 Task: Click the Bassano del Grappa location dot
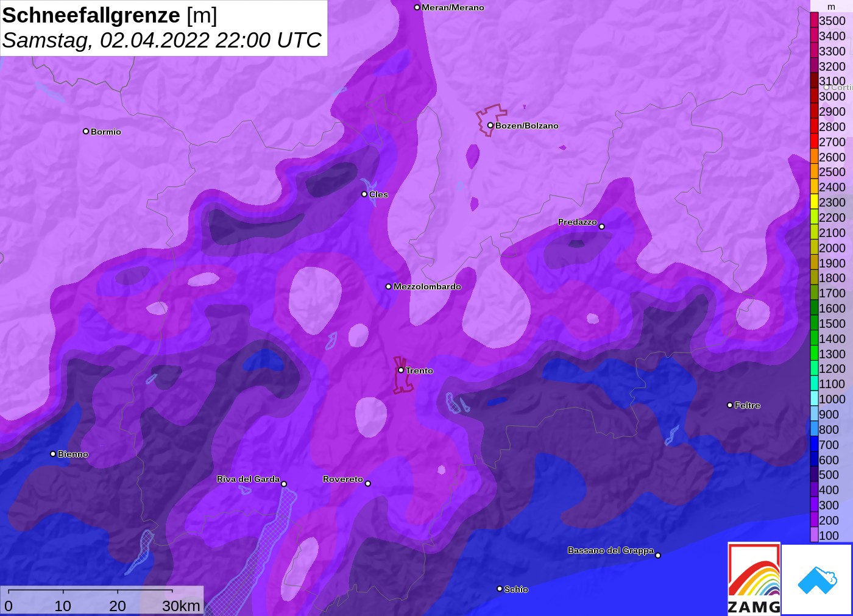(x=658, y=555)
